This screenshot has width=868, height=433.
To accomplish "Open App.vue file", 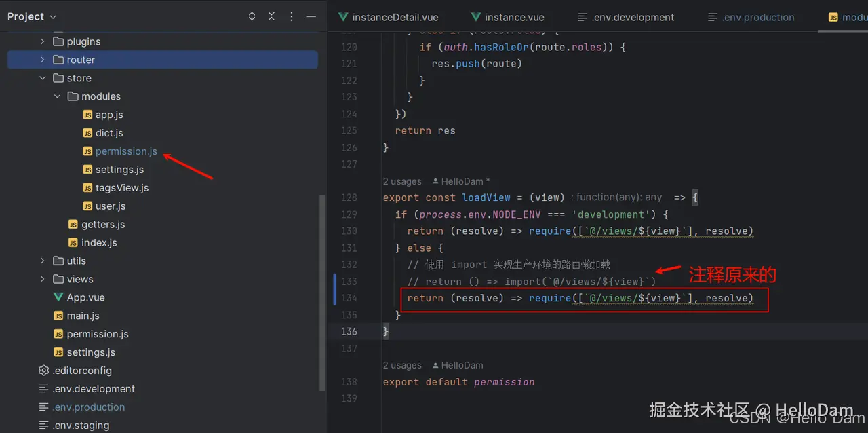I will (85, 297).
